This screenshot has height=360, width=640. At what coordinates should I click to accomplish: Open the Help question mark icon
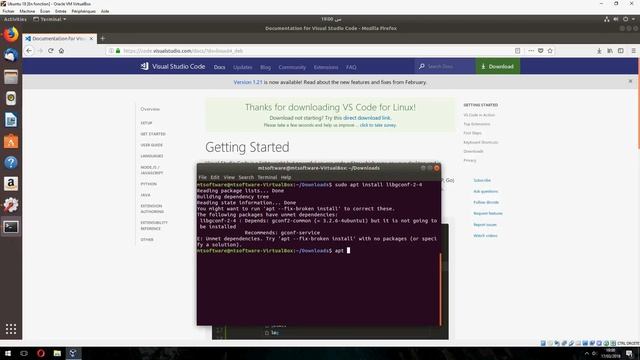point(11,162)
